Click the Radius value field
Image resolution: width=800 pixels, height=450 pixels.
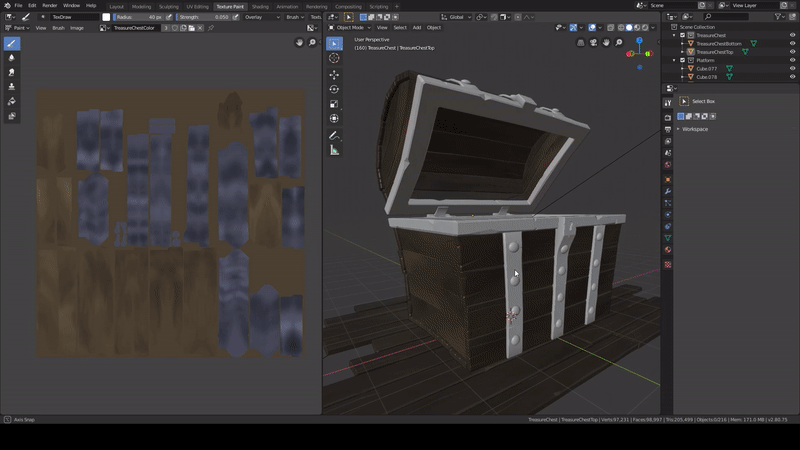(140, 17)
